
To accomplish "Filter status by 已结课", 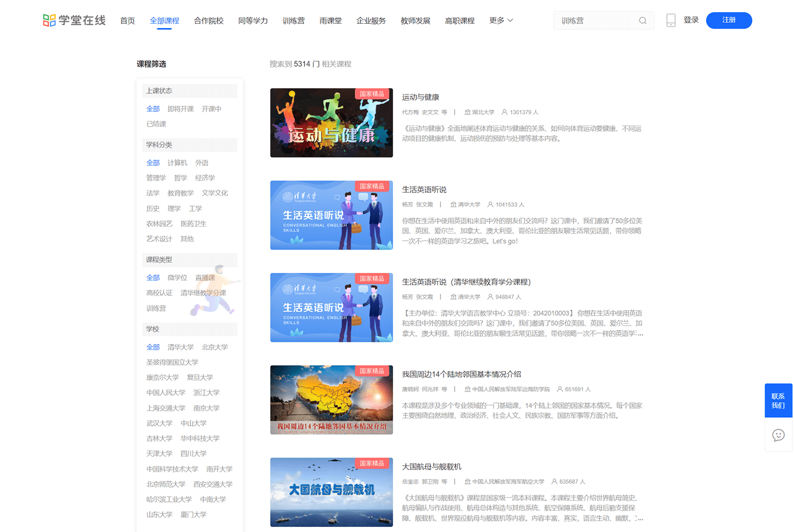I will pyautogui.click(x=156, y=124).
